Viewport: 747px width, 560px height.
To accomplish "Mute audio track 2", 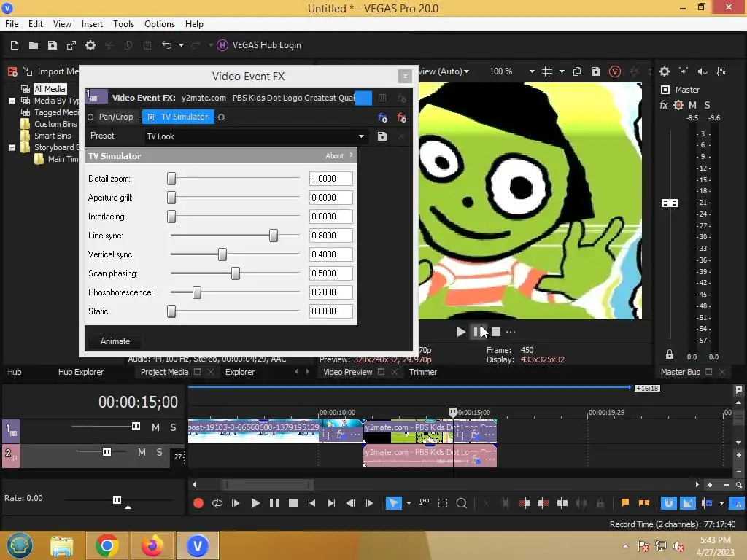I will (142, 452).
